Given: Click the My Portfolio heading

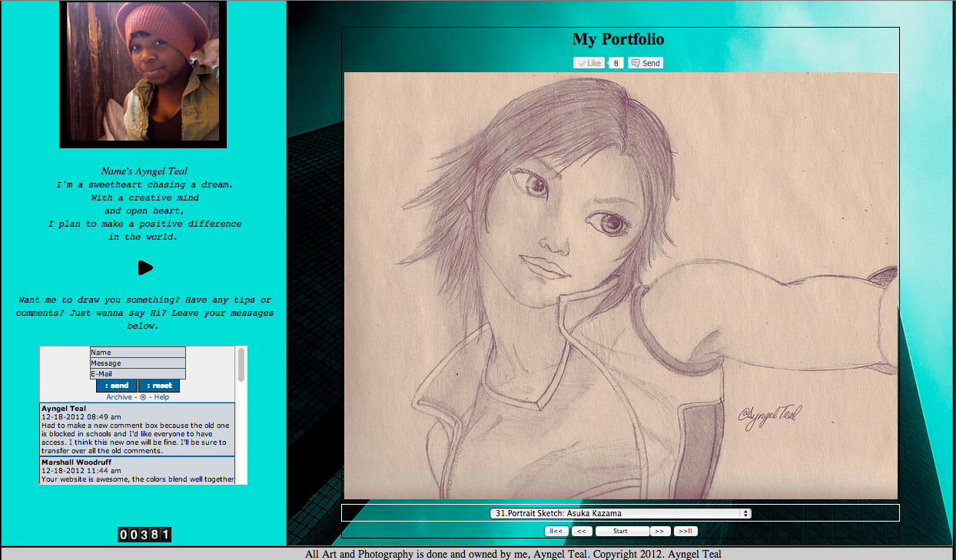Looking at the screenshot, I should coord(618,39).
